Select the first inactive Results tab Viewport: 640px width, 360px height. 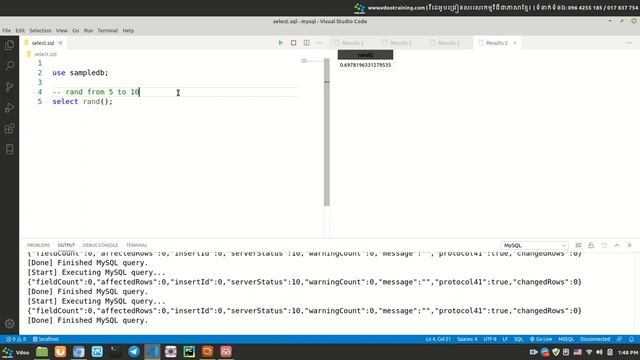tap(352, 43)
